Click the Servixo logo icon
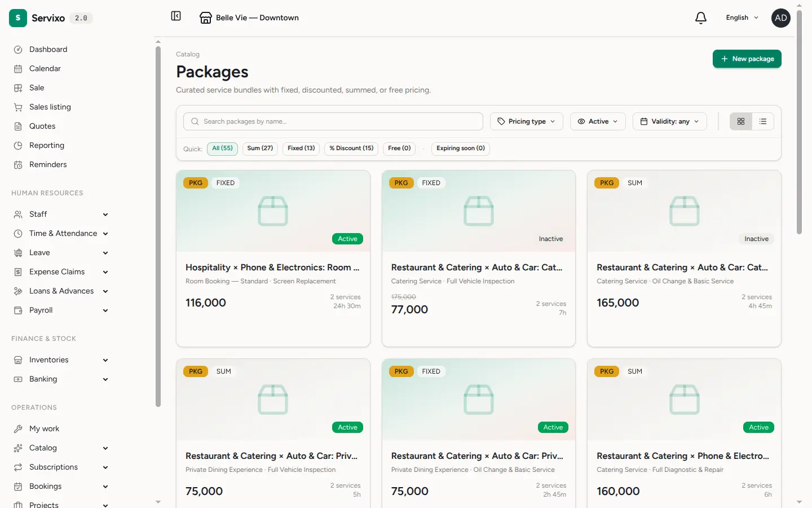 18,18
